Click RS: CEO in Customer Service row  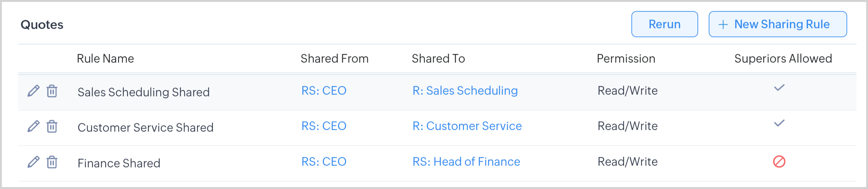tap(324, 126)
